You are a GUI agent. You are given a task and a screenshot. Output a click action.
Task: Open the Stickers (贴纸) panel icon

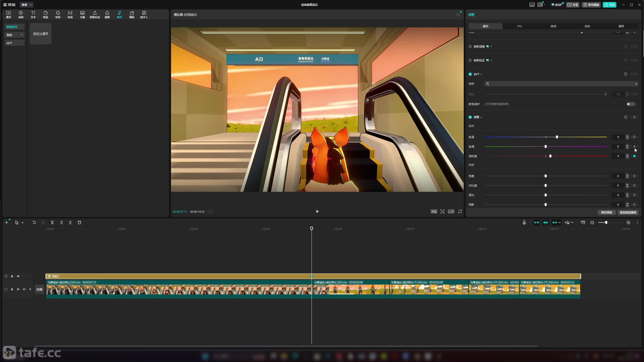[45, 14]
